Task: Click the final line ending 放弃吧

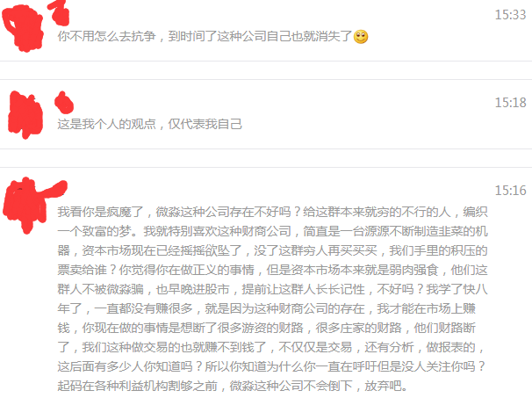Action: (233, 386)
